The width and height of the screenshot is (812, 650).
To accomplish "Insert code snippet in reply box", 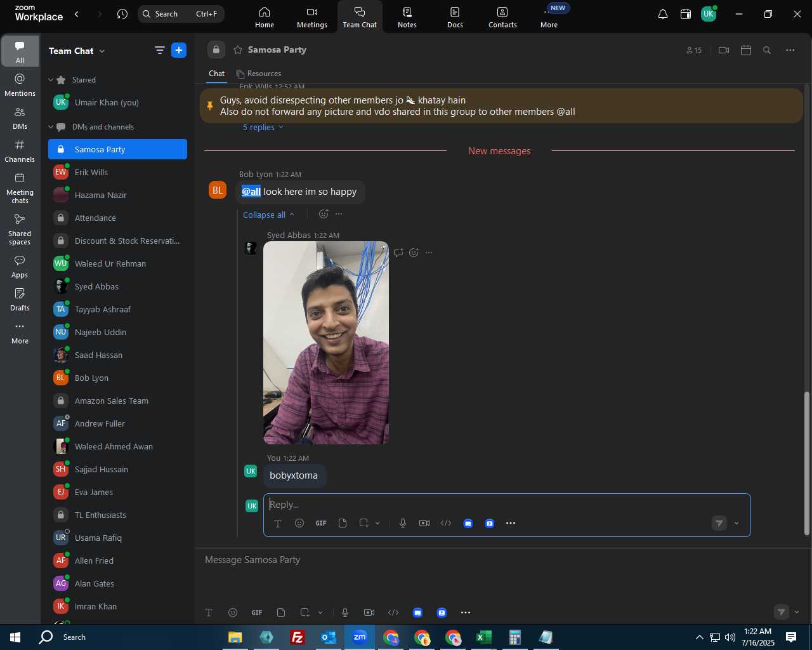I will 446,523.
